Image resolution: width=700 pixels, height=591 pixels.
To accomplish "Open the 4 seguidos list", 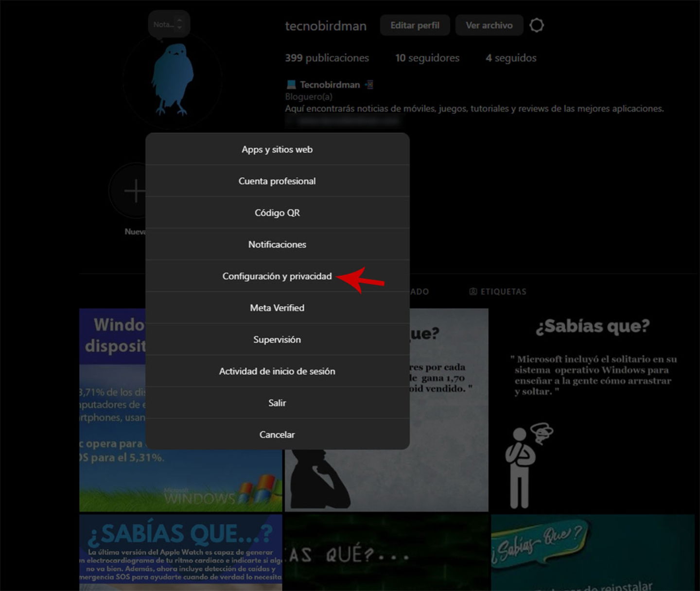I will pyautogui.click(x=511, y=58).
